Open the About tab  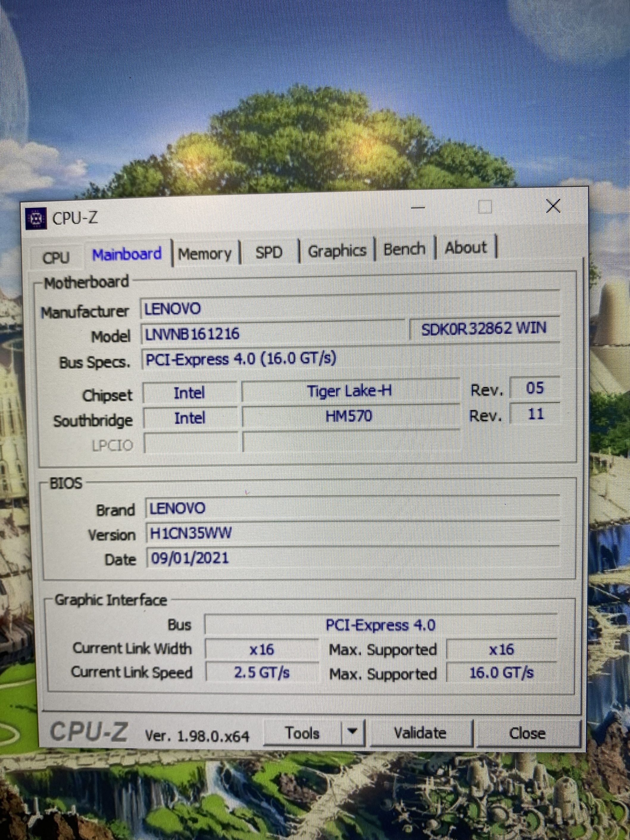(465, 248)
